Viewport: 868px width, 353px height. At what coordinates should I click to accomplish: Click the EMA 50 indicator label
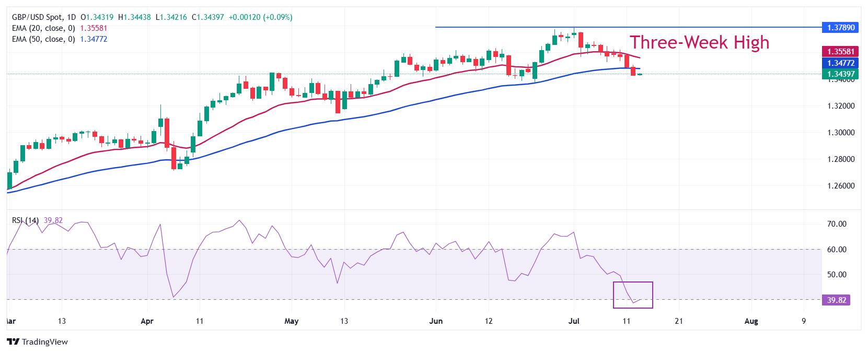[x=44, y=39]
